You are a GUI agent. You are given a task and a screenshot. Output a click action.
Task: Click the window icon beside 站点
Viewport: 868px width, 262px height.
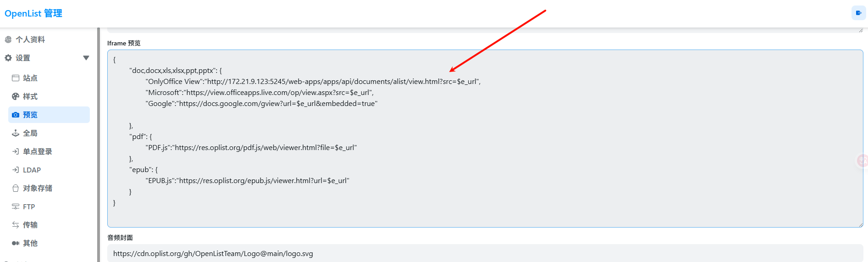pos(16,78)
